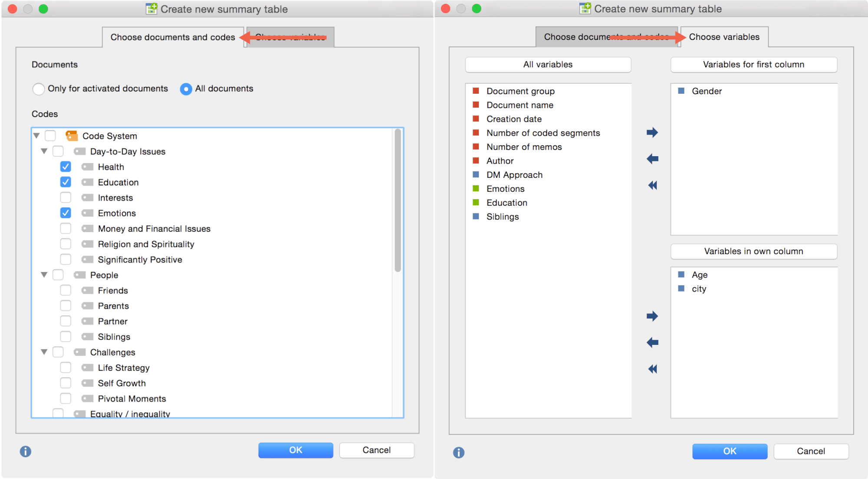Collapse the Challenges code group

pos(44,352)
